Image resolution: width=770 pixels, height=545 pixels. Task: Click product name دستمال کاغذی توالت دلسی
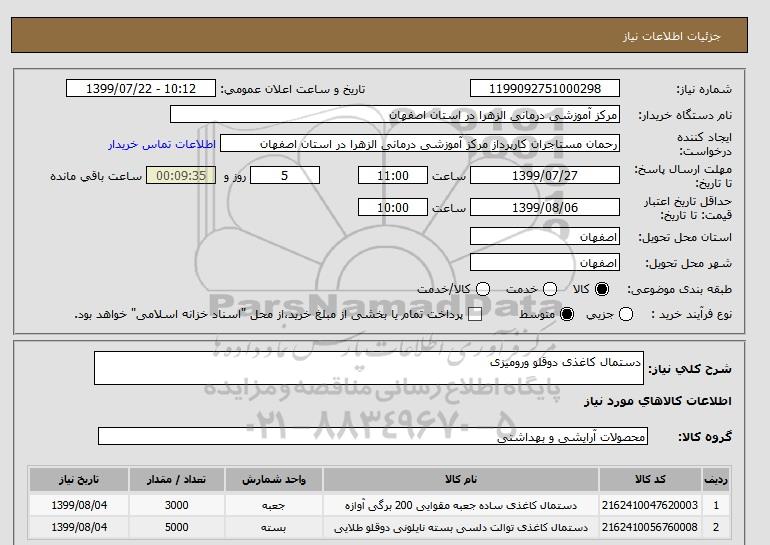click(x=461, y=527)
